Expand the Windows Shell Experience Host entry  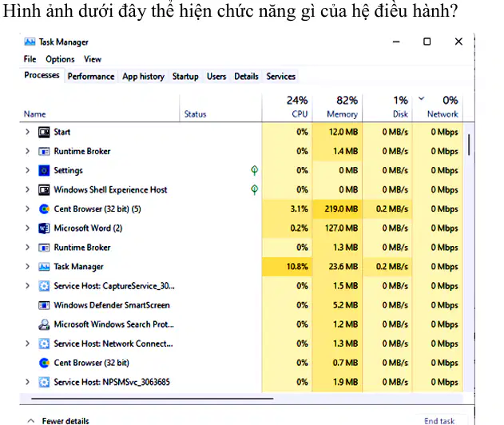(28, 189)
